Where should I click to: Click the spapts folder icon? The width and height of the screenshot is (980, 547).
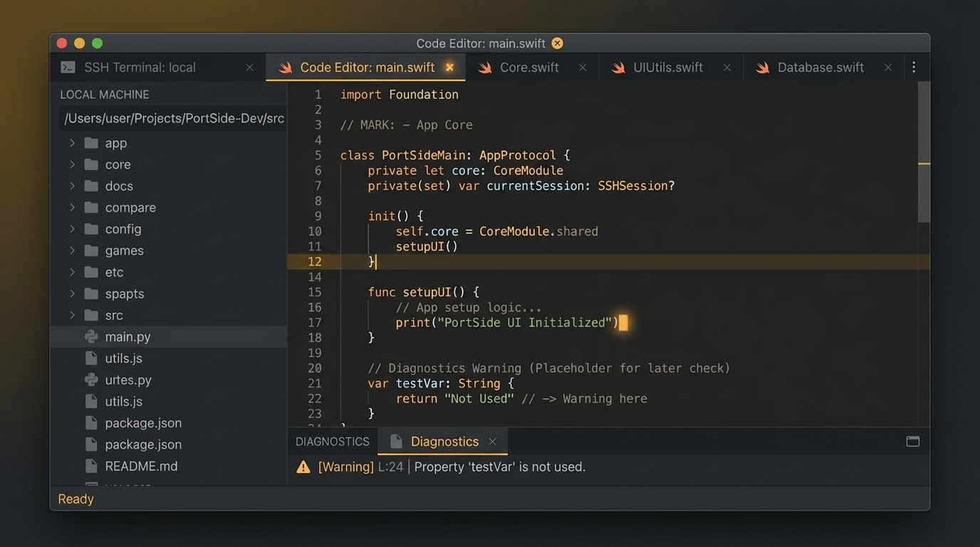[x=91, y=293]
